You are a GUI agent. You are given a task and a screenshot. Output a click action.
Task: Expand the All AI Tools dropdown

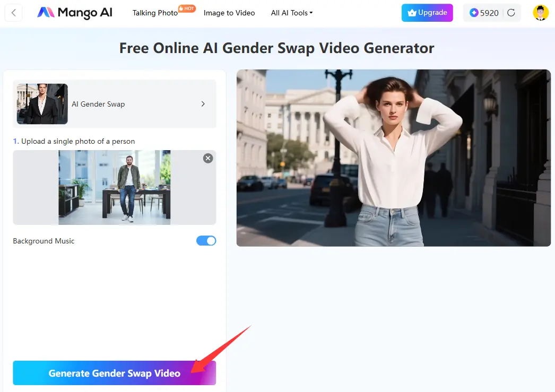point(291,13)
